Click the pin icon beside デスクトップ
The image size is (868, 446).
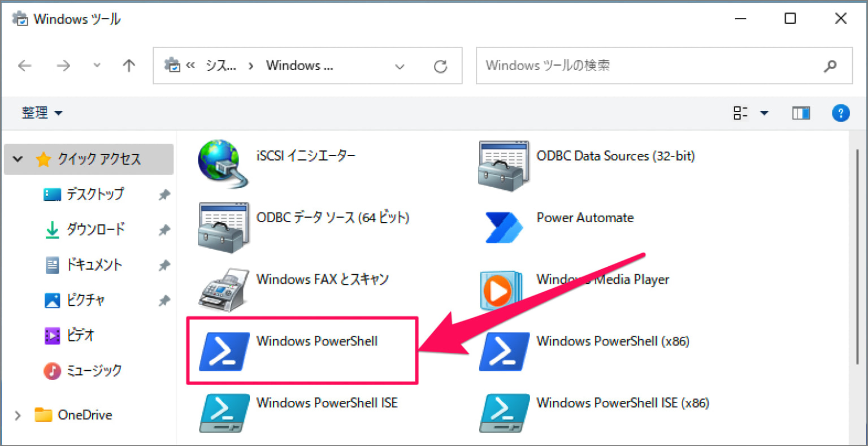coord(164,195)
